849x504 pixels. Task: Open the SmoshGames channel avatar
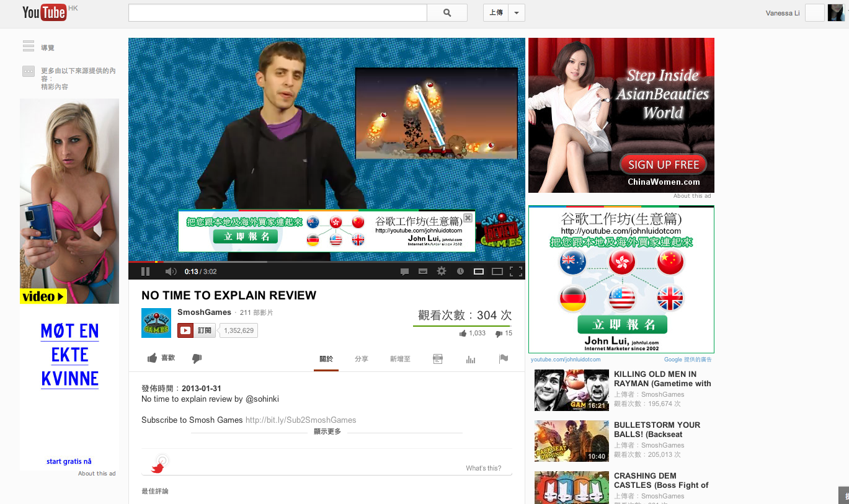[156, 322]
